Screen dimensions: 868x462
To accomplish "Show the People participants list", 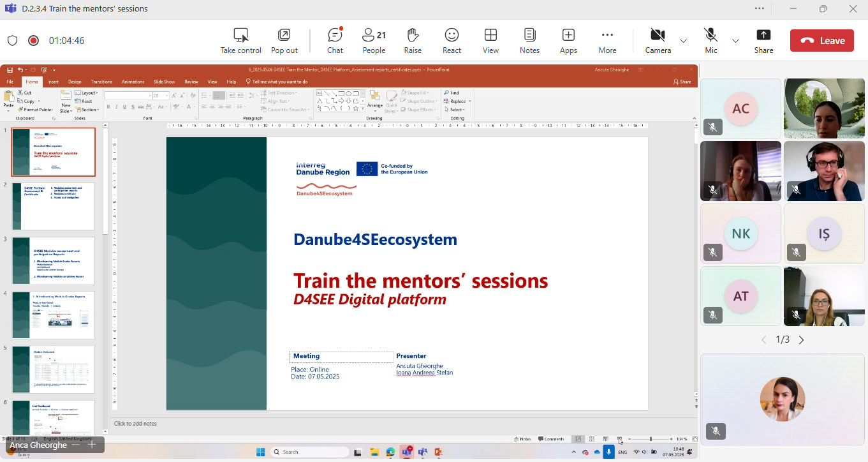I will [x=374, y=41].
